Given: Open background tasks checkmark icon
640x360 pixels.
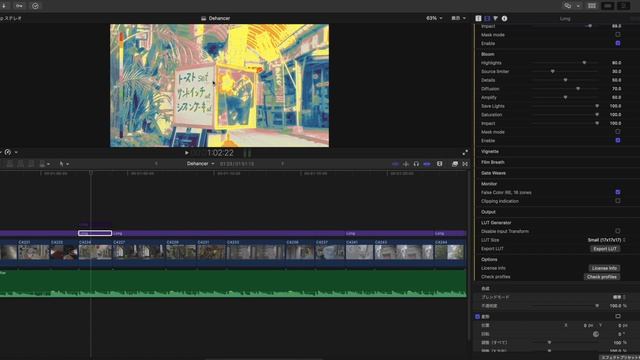Looking at the screenshot, I should [36, 6].
